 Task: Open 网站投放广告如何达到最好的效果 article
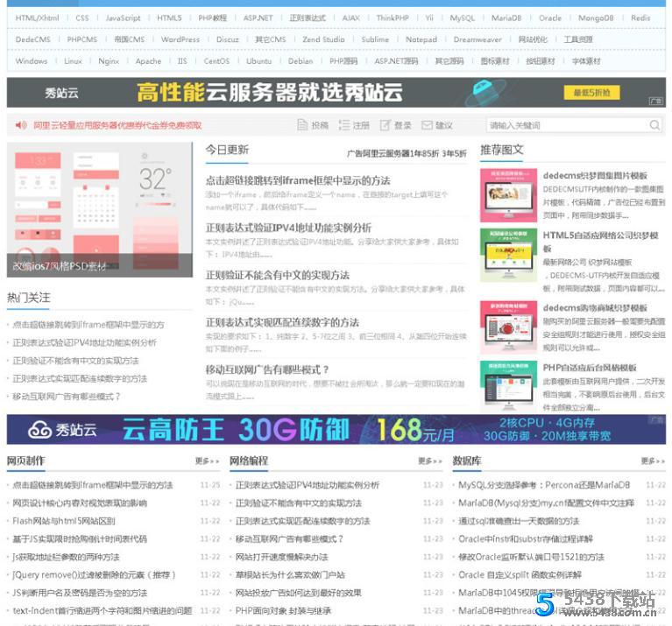(298, 593)
